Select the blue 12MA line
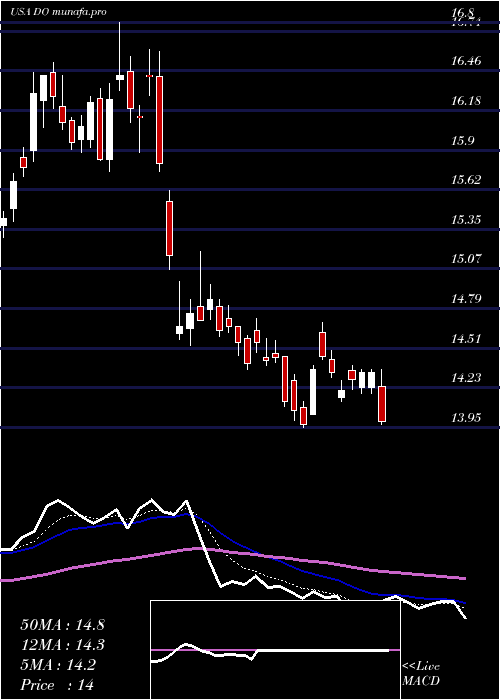Viewport: 500px width, 700px height. pyautogui.click(x=232, y=542)
